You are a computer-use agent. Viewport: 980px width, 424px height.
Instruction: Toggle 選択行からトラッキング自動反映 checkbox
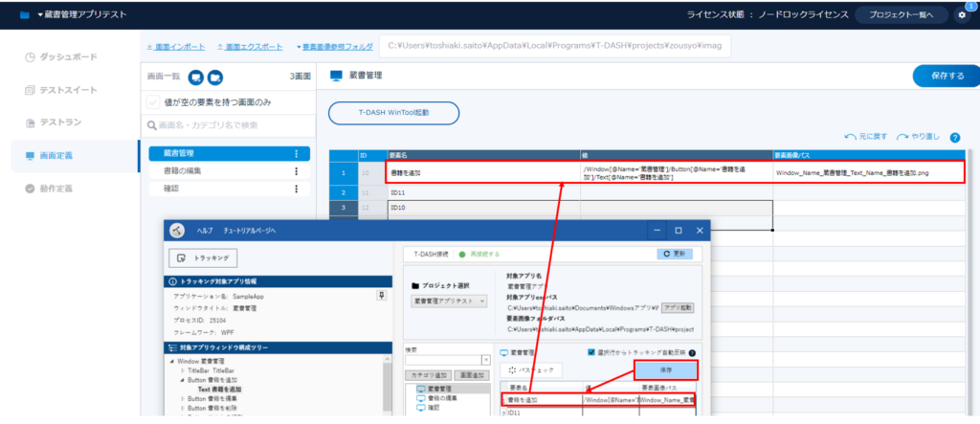click(x=590, y=352)
